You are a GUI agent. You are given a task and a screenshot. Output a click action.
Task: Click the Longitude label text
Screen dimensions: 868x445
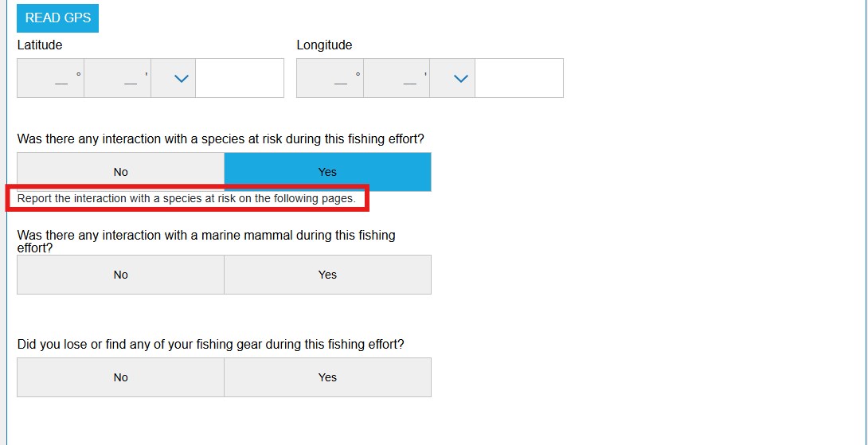(x=324, y=45)
